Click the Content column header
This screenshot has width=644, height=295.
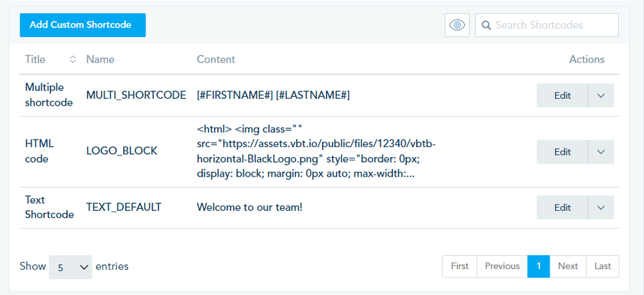216,60
